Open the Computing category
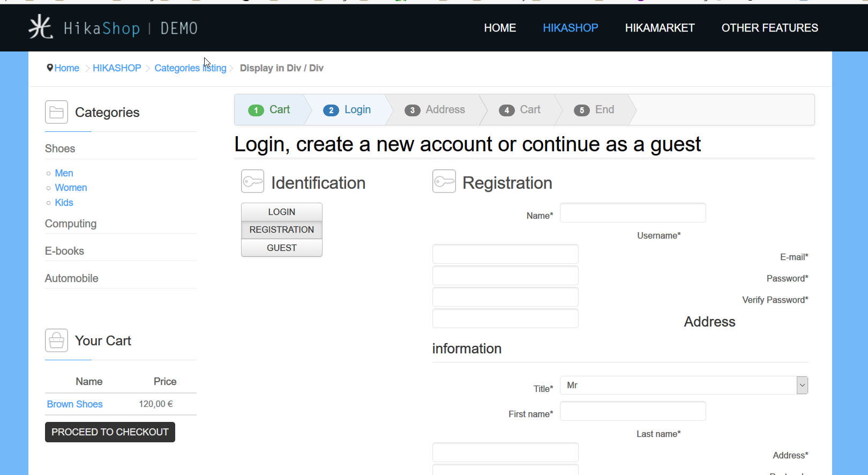 coord(71,224)
